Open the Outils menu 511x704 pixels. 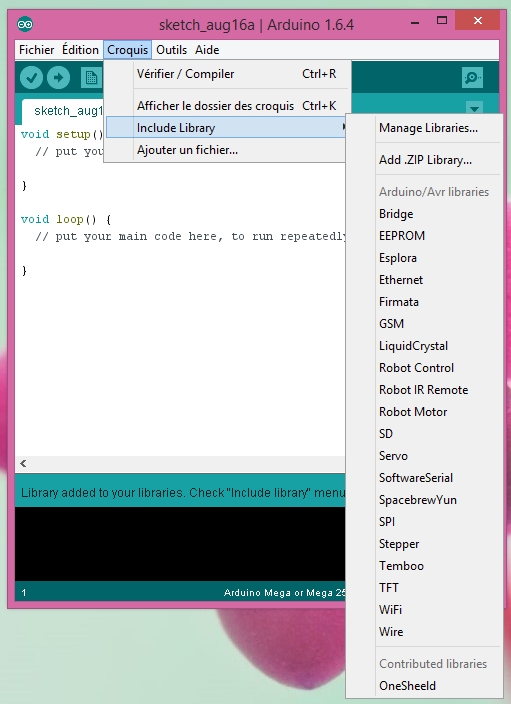(171, 50)
